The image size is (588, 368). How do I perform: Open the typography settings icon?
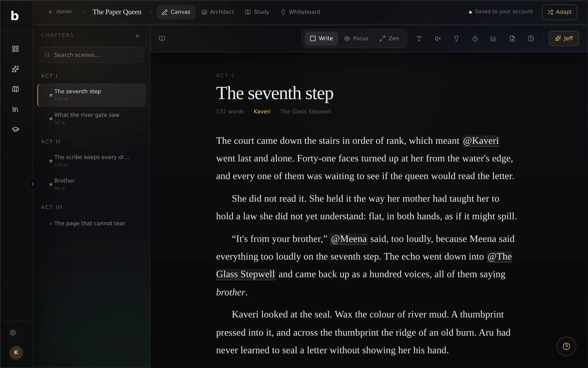[x=419, y=39]
